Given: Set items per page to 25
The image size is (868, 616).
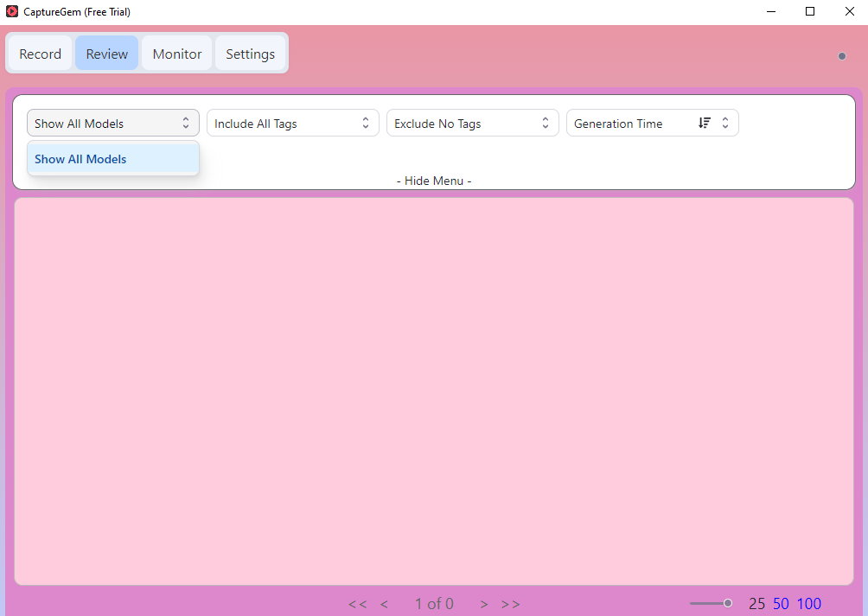Looking at the screenshot, I should [756, 604].
